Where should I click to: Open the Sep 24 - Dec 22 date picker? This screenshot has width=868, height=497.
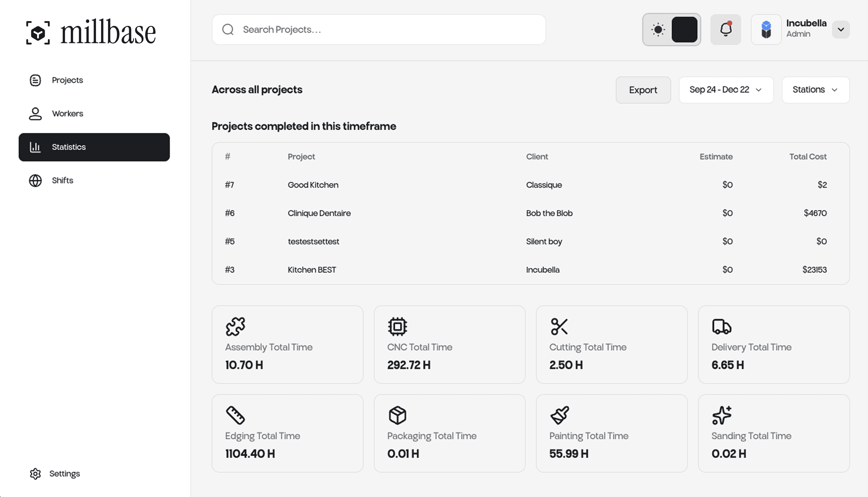(x=726, y=90)
